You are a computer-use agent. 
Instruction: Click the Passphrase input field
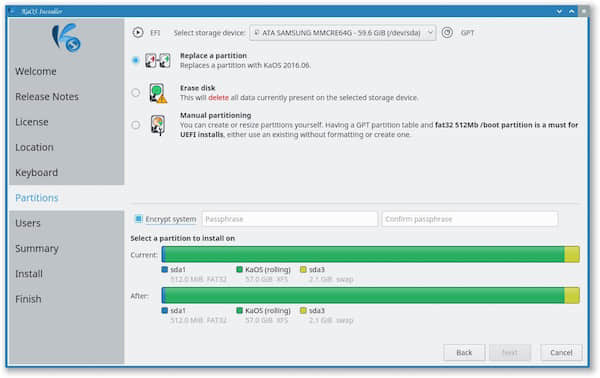coord(290,219)
